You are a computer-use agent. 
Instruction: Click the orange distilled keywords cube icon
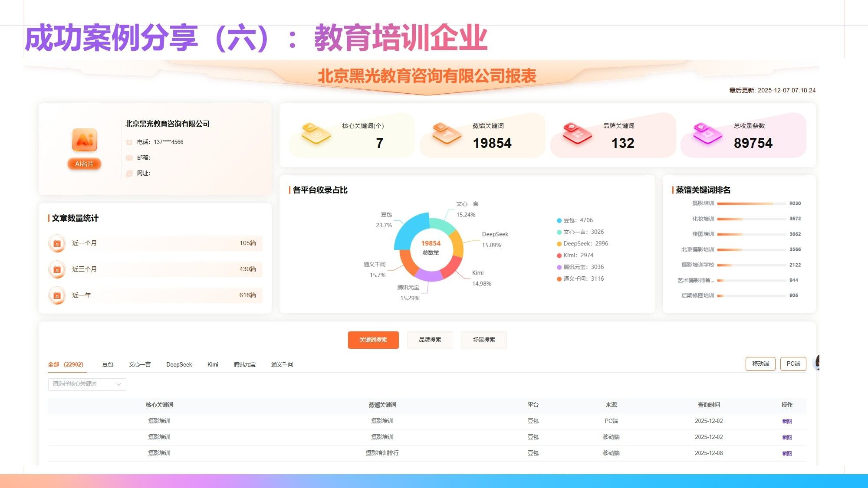tap(447, 133)
